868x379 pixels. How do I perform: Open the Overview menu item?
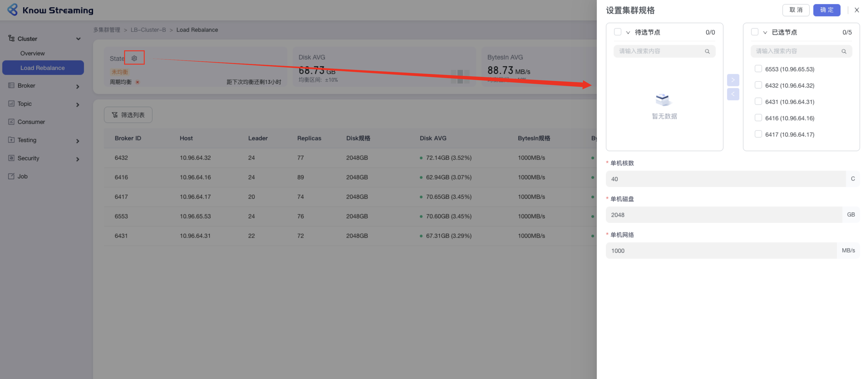(x=32, y=53)
